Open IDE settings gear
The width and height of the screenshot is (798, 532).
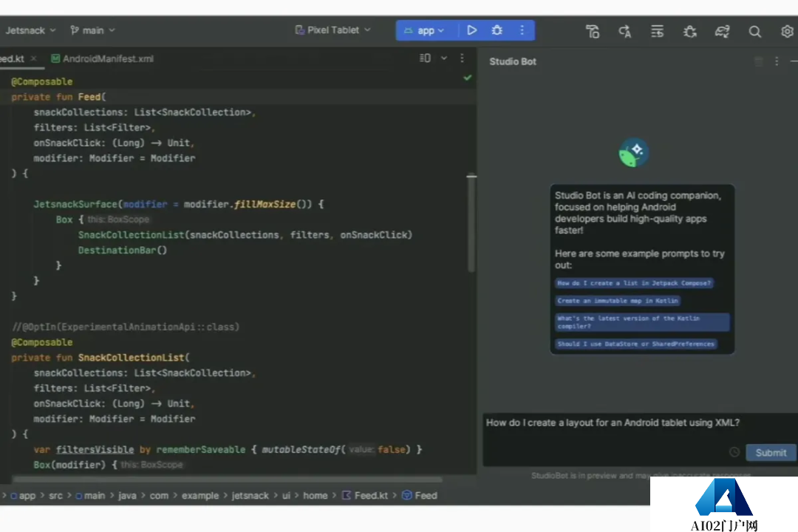tap(787, 32)
